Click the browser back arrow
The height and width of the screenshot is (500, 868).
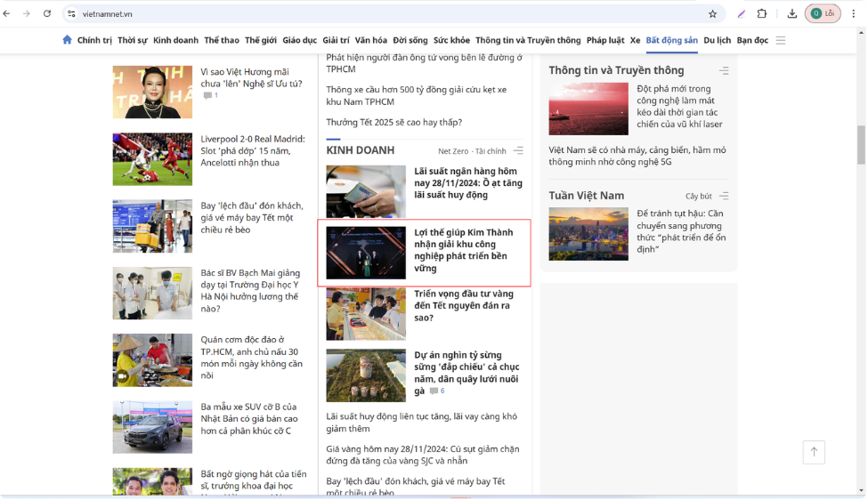6,14
